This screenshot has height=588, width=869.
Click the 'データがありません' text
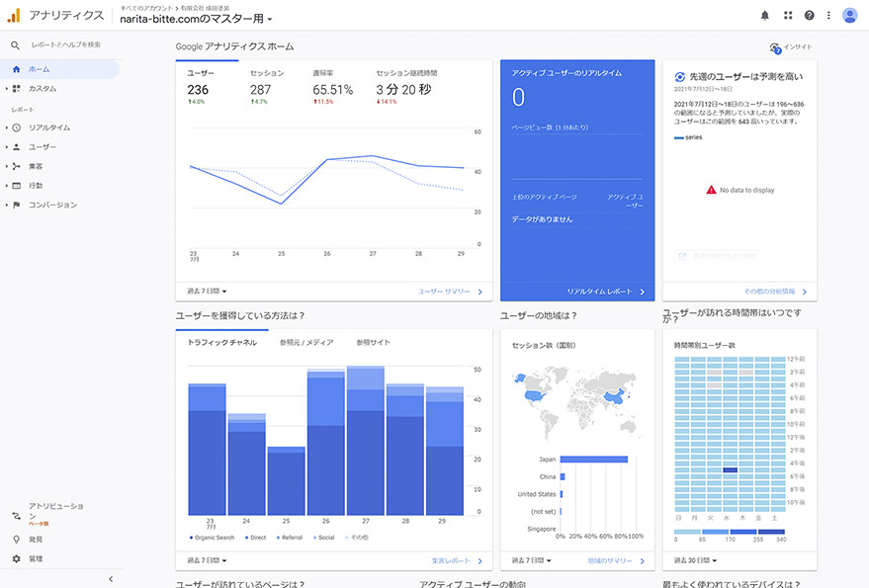coord(542,219)
